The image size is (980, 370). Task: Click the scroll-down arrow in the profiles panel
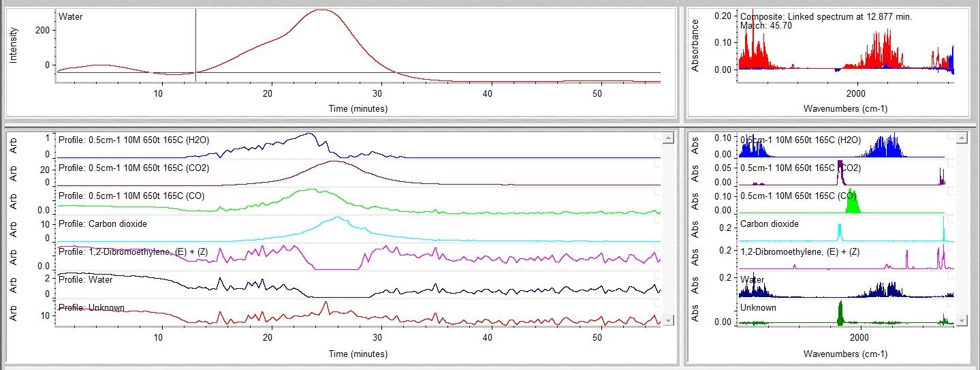(x=667, y=320)
